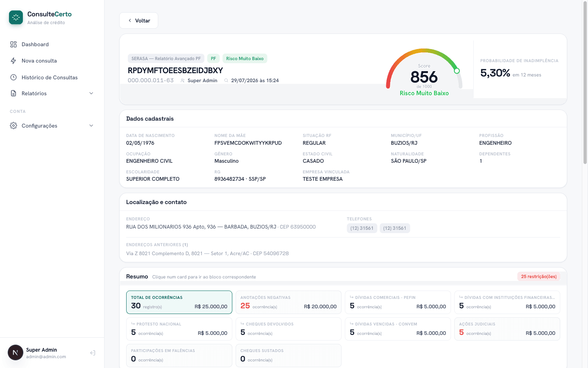The height and width of the screenshot is (368, 588).
Task: Expand the Relatórios chevron
Action: coord(91,93)
